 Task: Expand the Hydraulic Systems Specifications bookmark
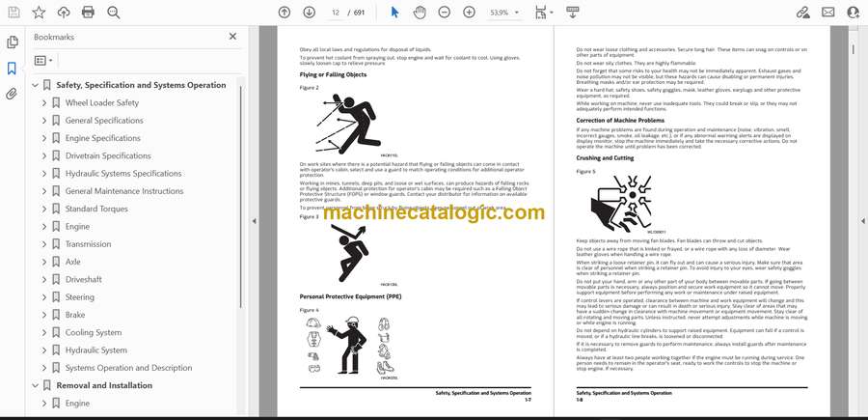coord(44,174)
